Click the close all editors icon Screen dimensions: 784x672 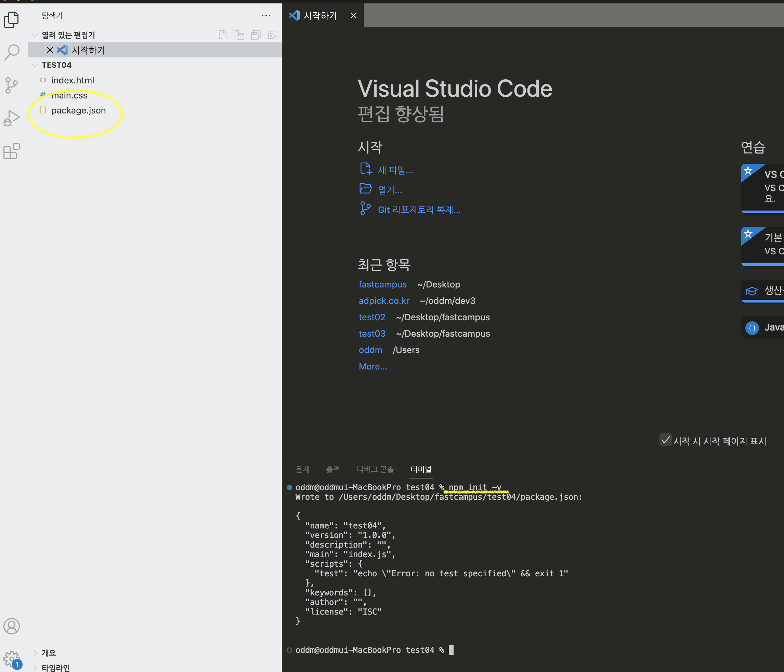(x=272, y=35)
